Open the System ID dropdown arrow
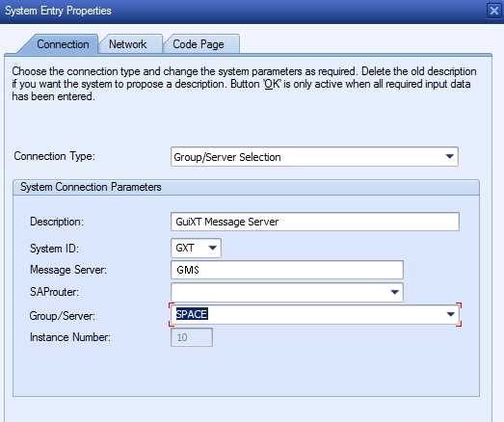Image resolution: width=504 pixels, height=422 pixels. tap(212, 248)
